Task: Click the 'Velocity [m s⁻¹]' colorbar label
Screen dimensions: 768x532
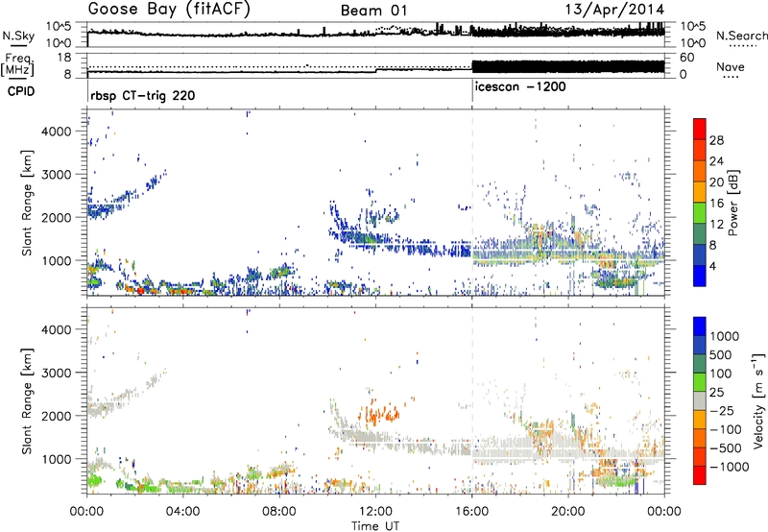Action: (x=758, y=400)
